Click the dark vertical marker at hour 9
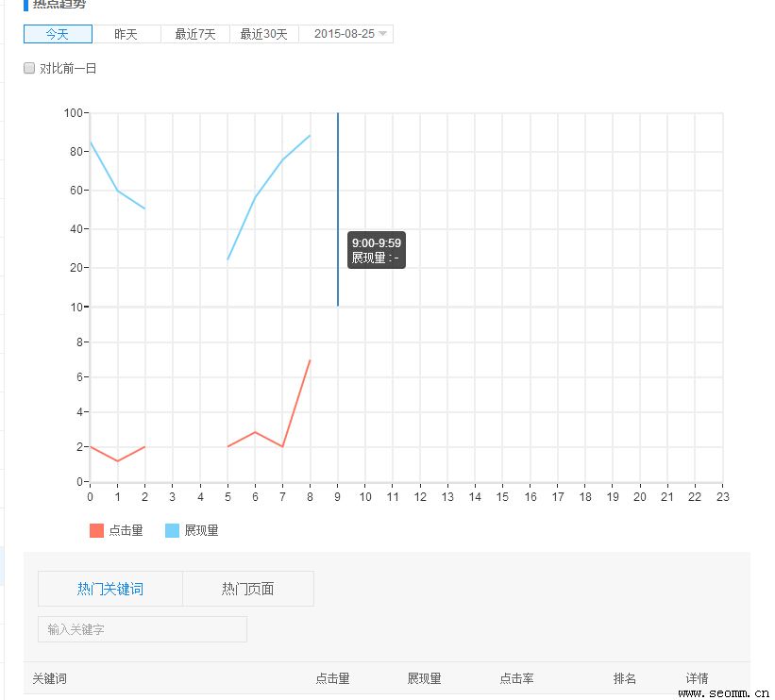Screen dimensions: 775x700 click(x=338, y=209)
